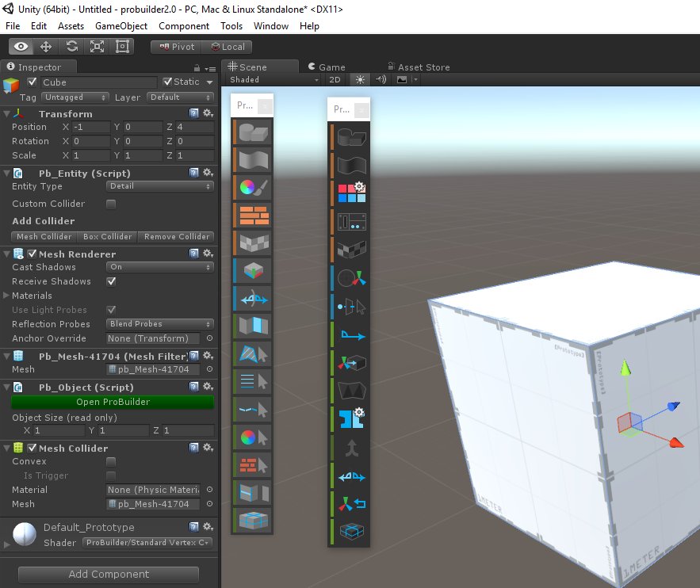Toggle the Cube active checkbox
Image resolution: width=700 pixels, height=588 pixels.
click(x=32, y=82)
